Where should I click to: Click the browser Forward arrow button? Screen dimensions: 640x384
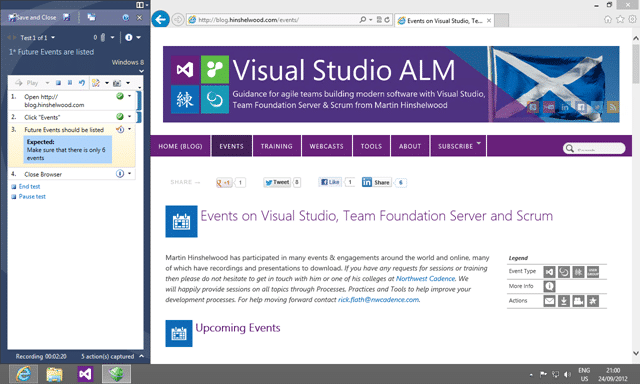coord(178,20)
